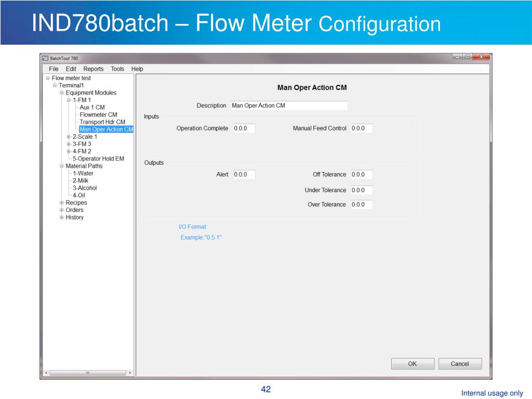Open the Reports menu
532x399 pixels.
click(x=94, y=69)
